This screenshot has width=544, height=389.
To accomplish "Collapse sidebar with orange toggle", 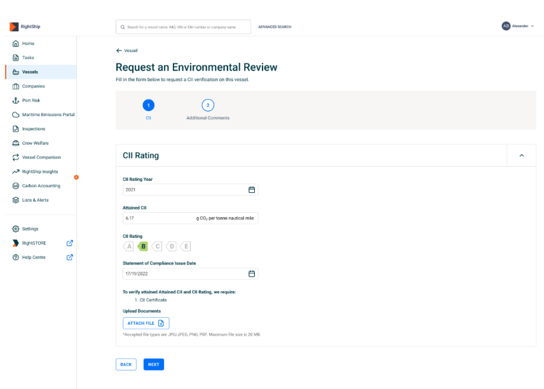I will (x=76, y=177).
